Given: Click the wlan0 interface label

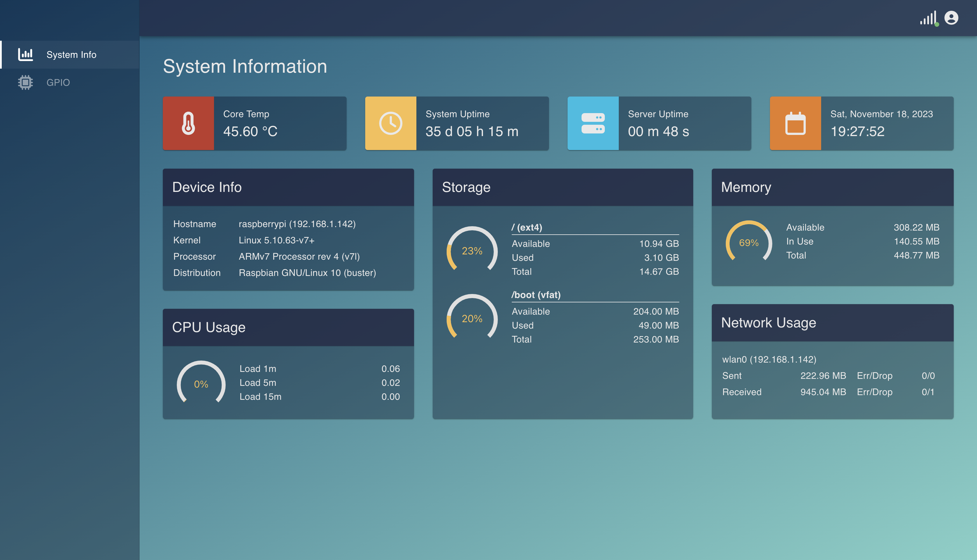Looking at the screenshot, I should (769, 359).
